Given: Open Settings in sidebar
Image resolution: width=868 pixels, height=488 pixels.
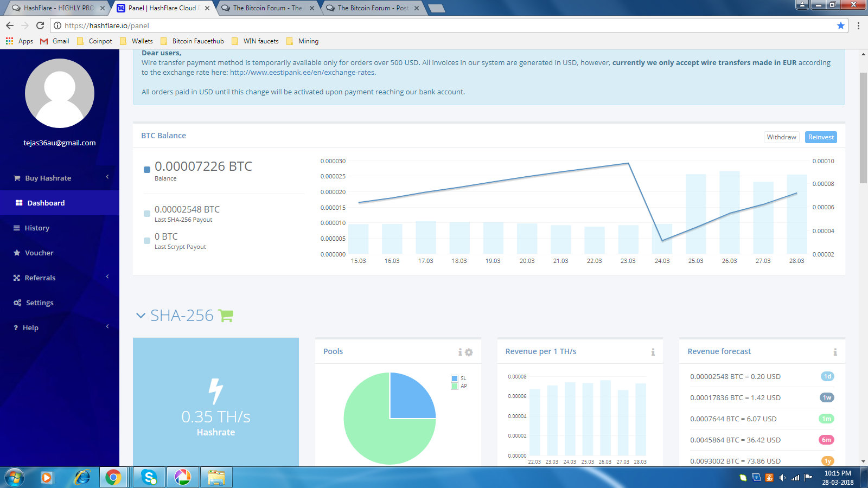Looking at the screenshot, I should 60,303.
